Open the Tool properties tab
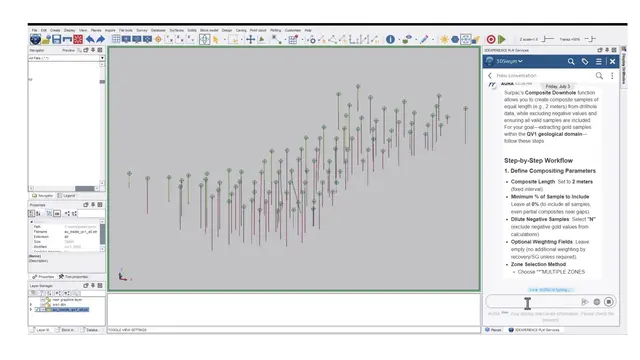The width and height of the screenshot is (640, 360). (x=73, y=277)
